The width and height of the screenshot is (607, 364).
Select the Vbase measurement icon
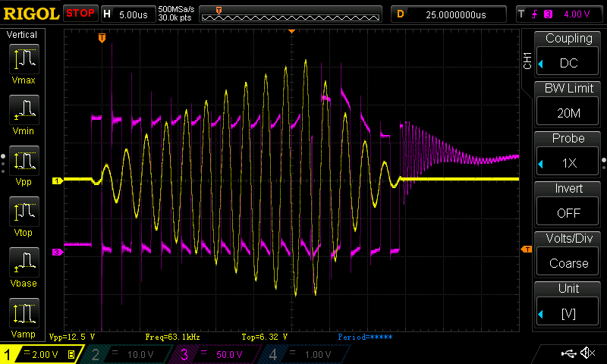coord(23,263)
